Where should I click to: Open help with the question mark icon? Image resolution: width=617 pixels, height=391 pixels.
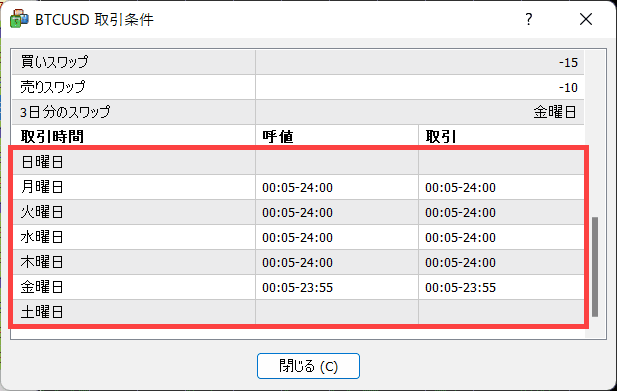coord(528,19)
